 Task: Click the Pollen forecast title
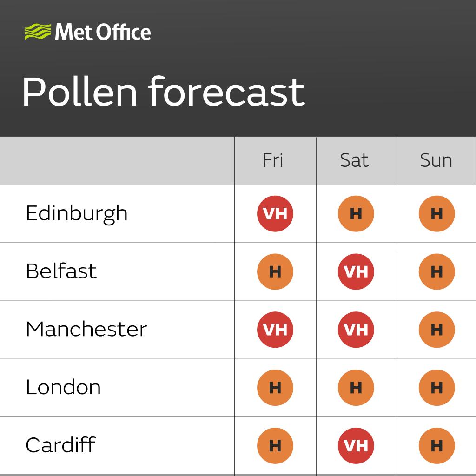pos(163,91)
